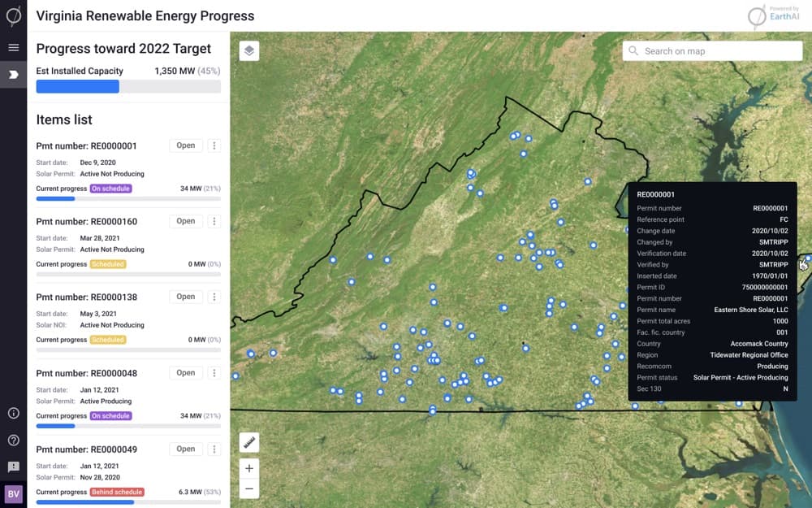Open the info icon in sidebar
Viewport: 812px width, 508px height.
pyautogui.click(x=13, y=413)
